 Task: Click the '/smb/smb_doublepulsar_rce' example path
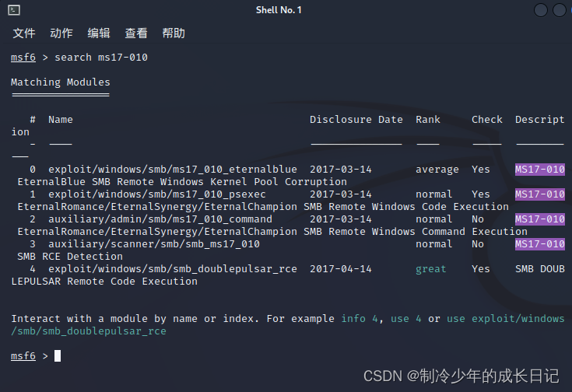(89, 331)
